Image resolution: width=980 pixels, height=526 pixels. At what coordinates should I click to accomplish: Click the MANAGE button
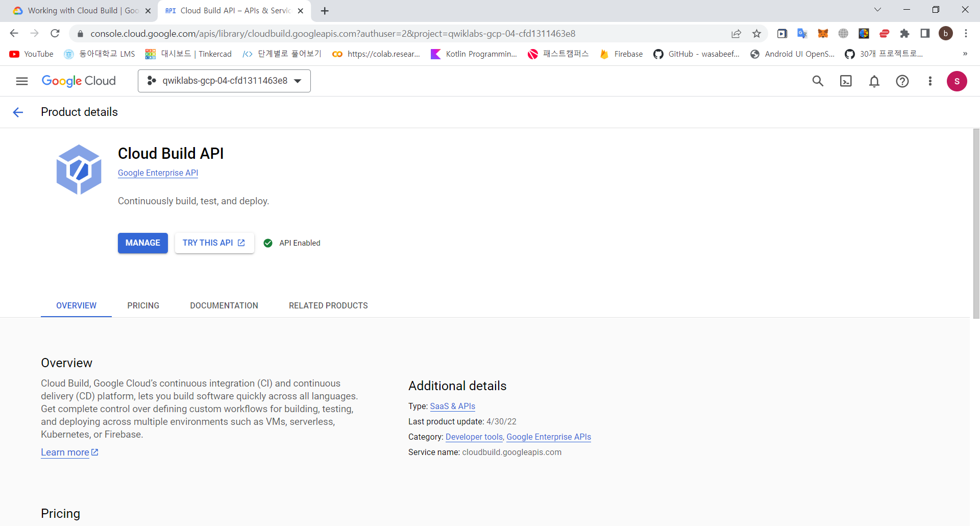(143, 243)
